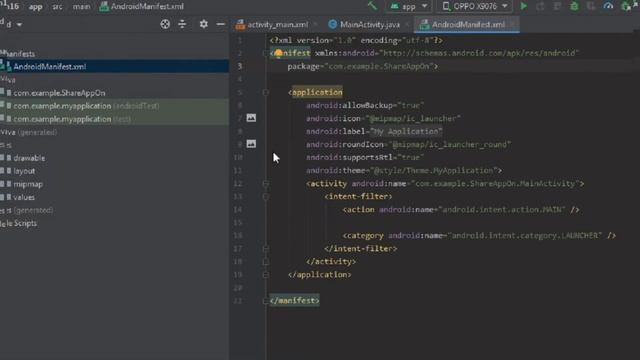Run the app with green play button

tap(523, 6)
